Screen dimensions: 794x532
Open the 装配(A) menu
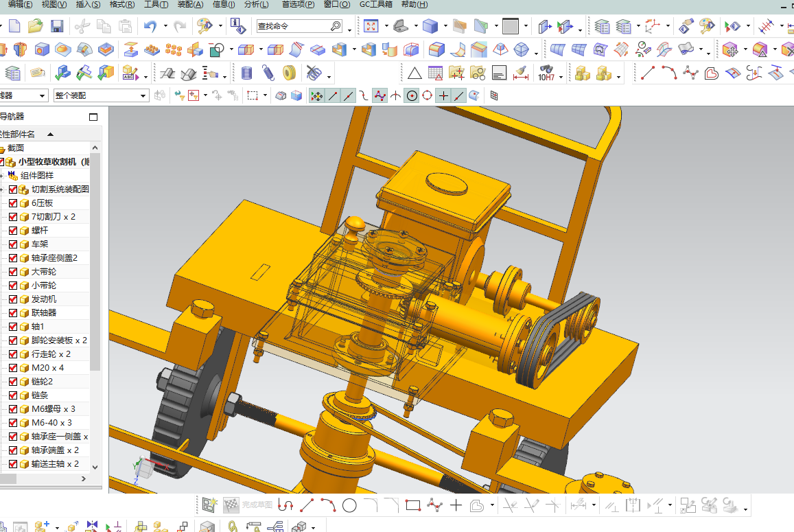click(x=190, y=5)
